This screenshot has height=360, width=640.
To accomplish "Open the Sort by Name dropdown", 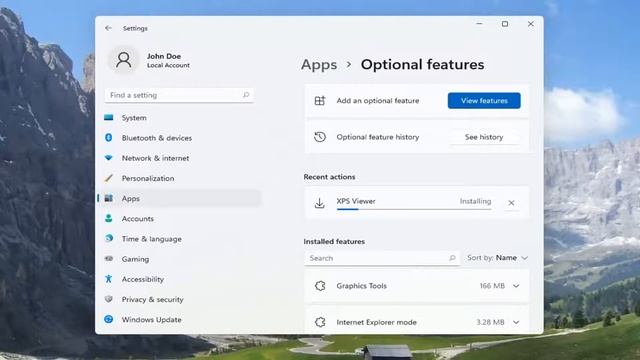I will [x=498, y=258].
